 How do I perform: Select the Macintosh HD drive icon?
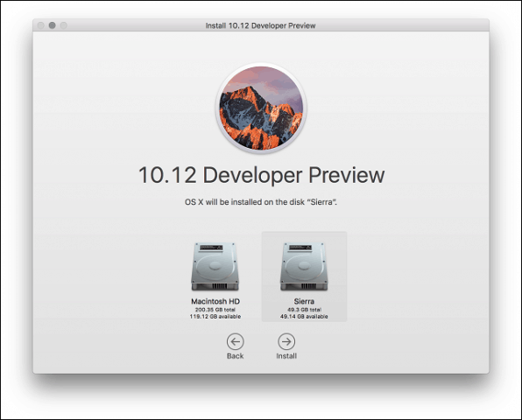pos(215,267)
